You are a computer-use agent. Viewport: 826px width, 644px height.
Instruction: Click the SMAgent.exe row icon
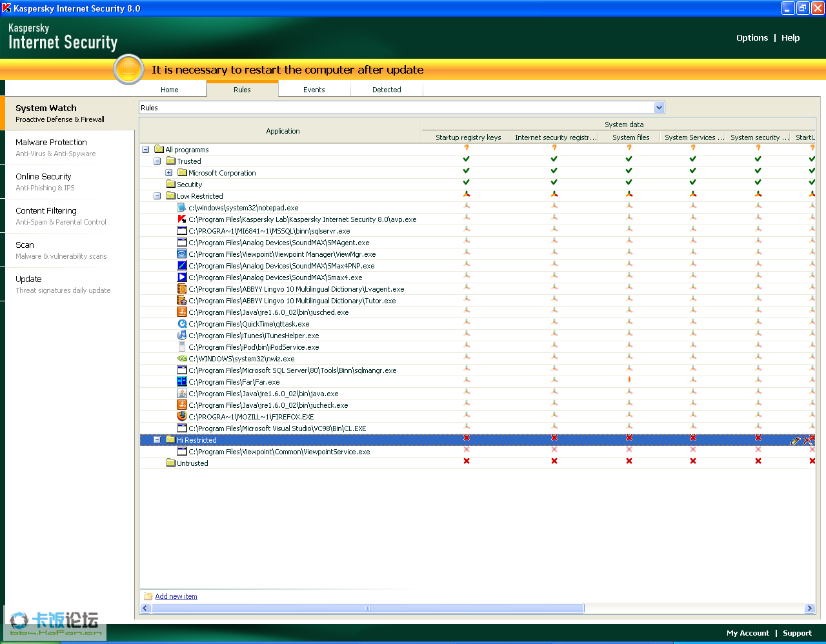pyautogui.click(x=182, y=243)
